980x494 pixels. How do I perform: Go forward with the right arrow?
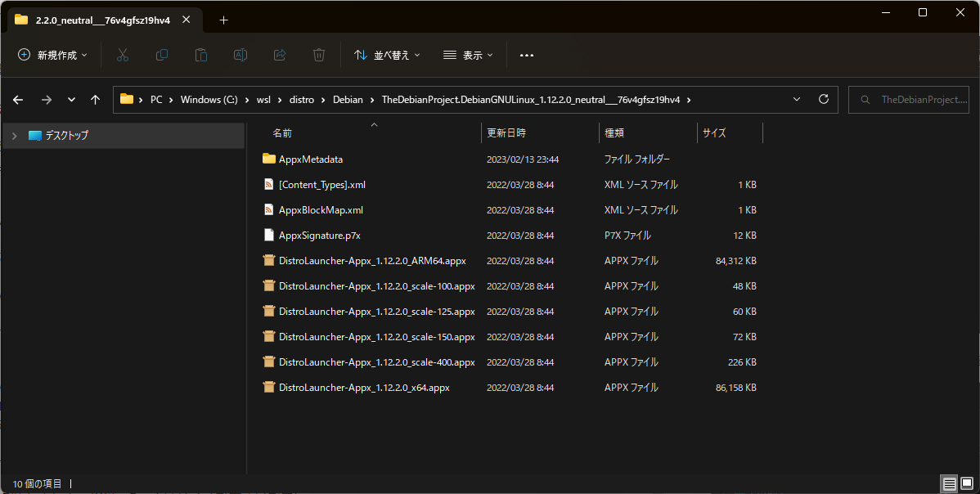pos(47,100)
